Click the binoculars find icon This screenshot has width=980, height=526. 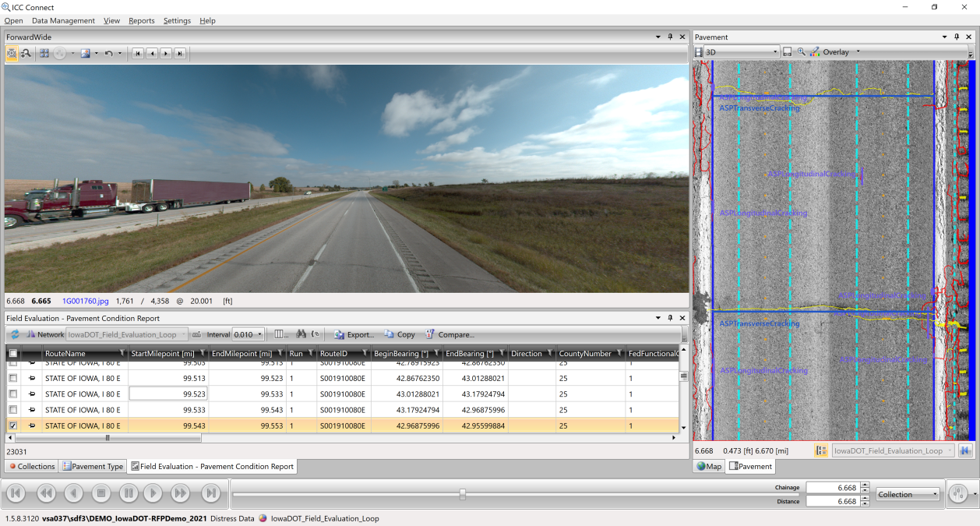point(301,334)
